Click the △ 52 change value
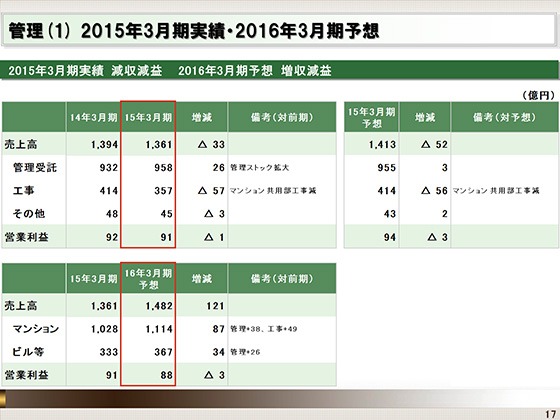 (x=434, y=145)
